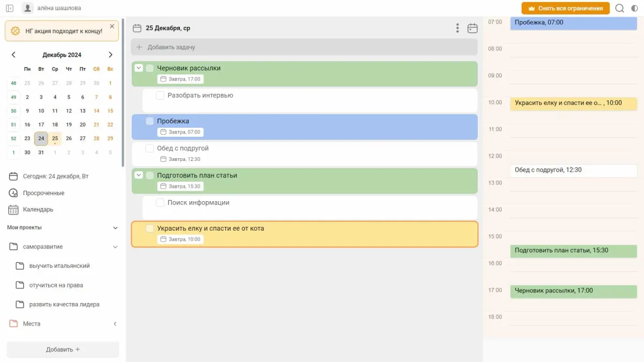Collapse the left sidebar panel icon
The image size is (644, 362).
coord(10,8)
